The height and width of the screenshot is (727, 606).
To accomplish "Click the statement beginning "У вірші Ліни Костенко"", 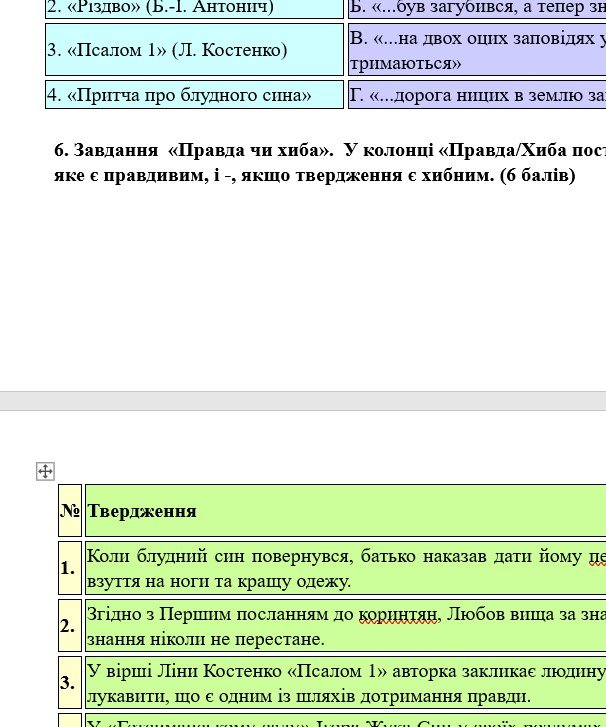I will click(x=300, y=671).
